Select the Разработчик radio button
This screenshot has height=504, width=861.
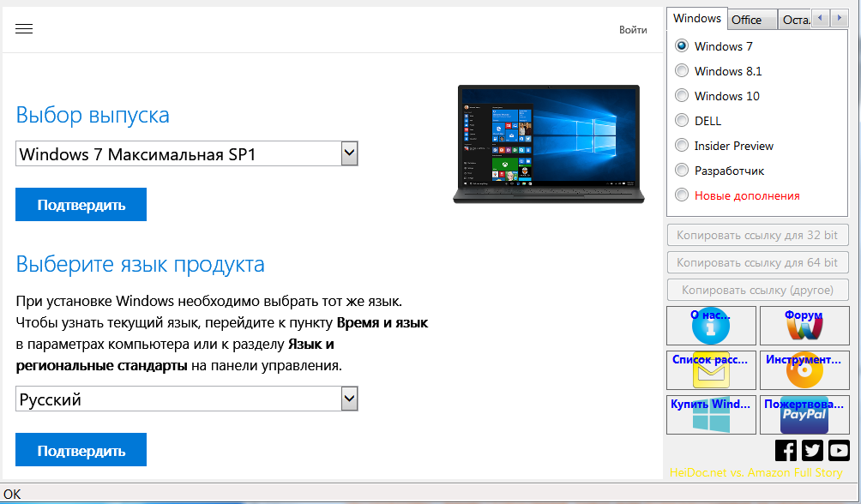coord(682,171)
